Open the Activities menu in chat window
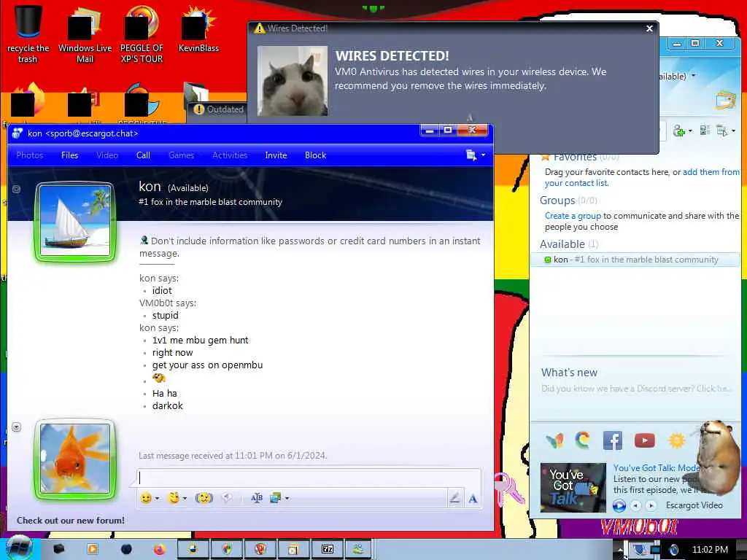This screenshot has width=747, height=560. pos(230,155)
